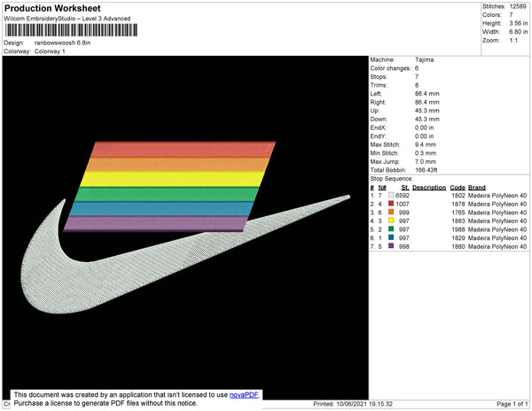Click the barcode under the title
This screenshot has width=532, height=411.
71,30
